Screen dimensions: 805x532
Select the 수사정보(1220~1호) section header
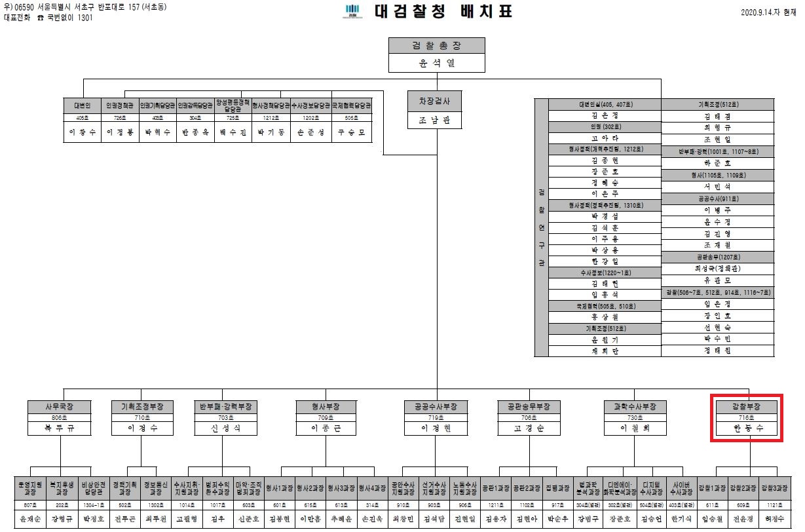pyautogui.click(x=604, y=272)
